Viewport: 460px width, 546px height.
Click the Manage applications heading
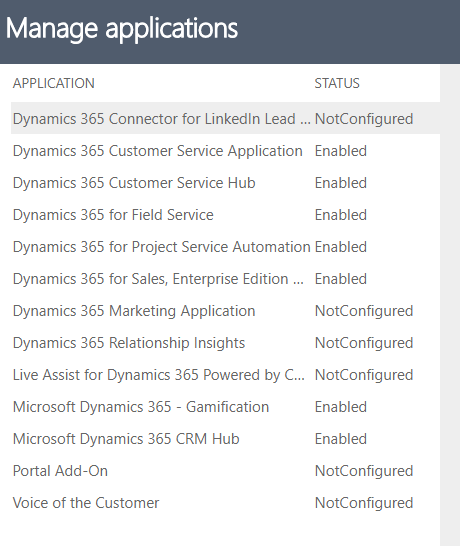pos(122,29)
